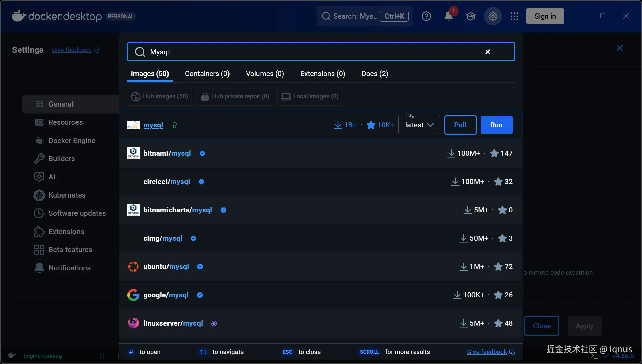Click the linuxserver/mysql logo icon
This screenshot has height=364, width=642.
133,323
